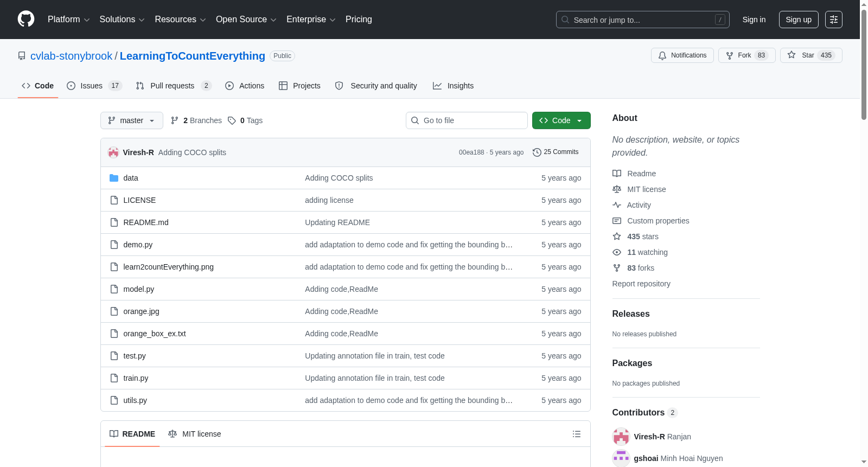Click the test.py file icon
The image size is (868, 467).
point(114,356)
